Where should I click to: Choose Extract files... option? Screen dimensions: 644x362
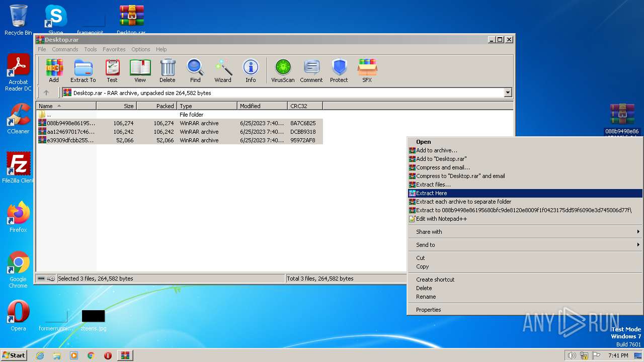coord(525,185)
